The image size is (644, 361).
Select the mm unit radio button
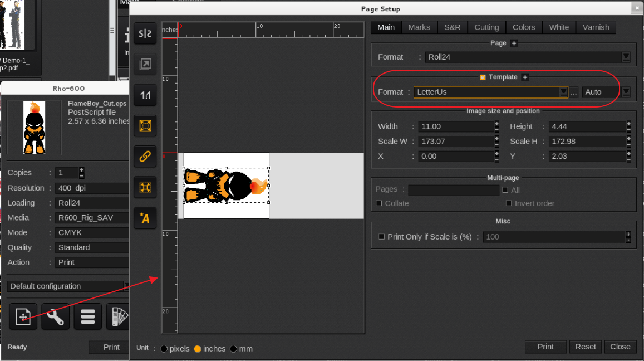pos(234,349)
